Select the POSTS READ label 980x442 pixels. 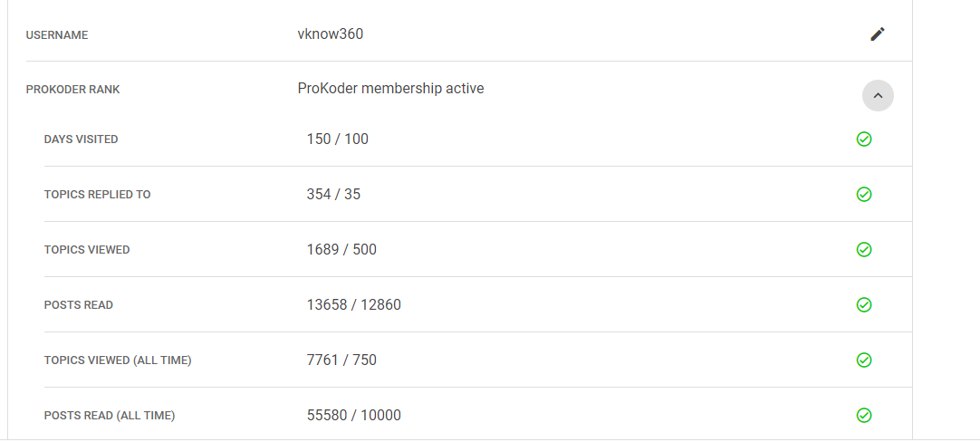[x=78, y=305]
